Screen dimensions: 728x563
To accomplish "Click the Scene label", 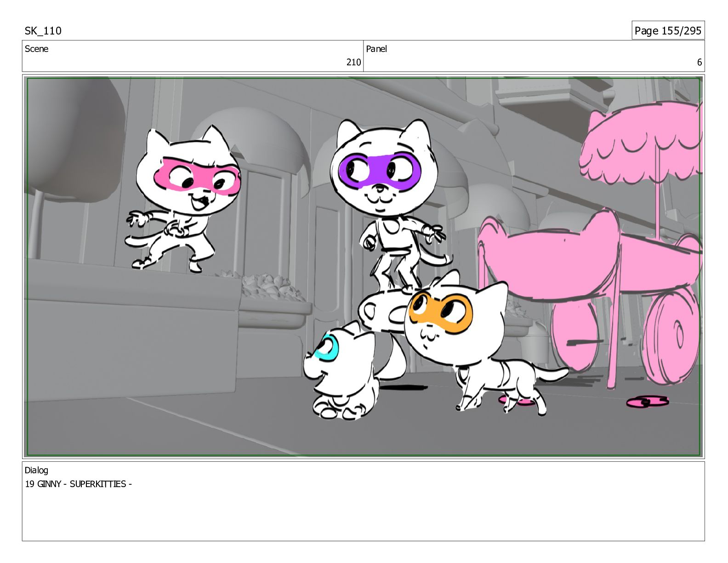I will pyautogui.click(x=36, y=49).
